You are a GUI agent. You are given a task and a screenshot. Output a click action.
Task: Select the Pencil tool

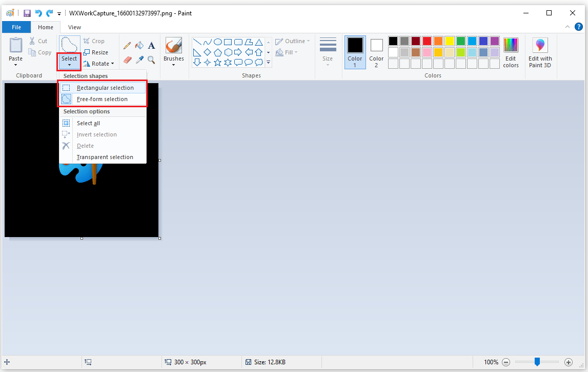coord(127,45)
